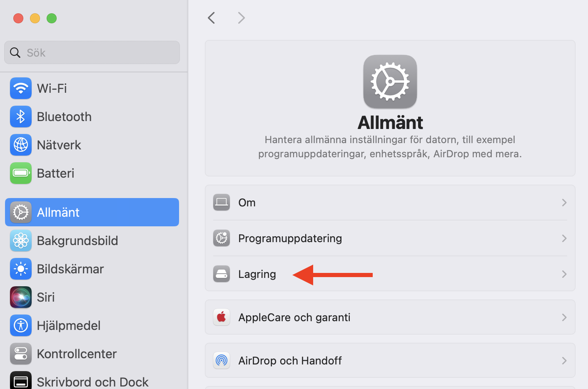
Task: Open the Nätverk globe icon
Action: click(21, 145)
